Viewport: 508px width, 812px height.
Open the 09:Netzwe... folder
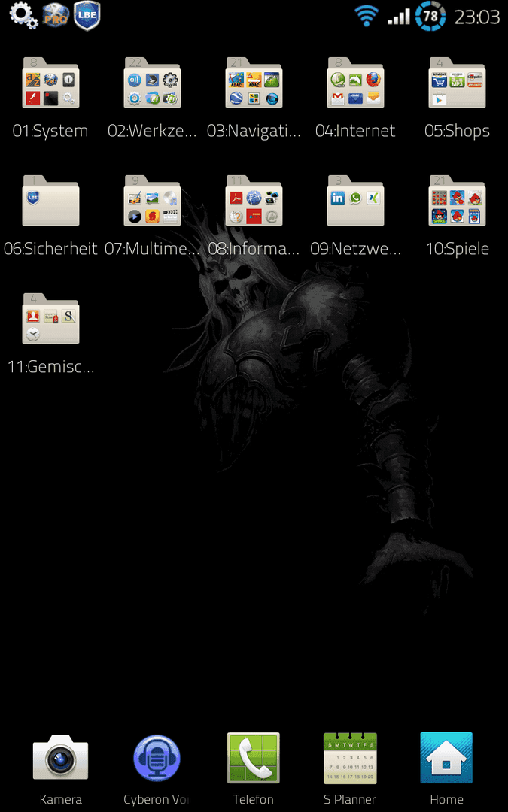pos(355,201)
